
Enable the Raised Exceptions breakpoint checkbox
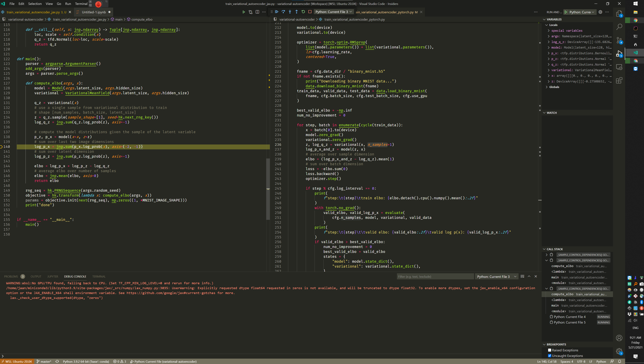[x=550, y=350]
